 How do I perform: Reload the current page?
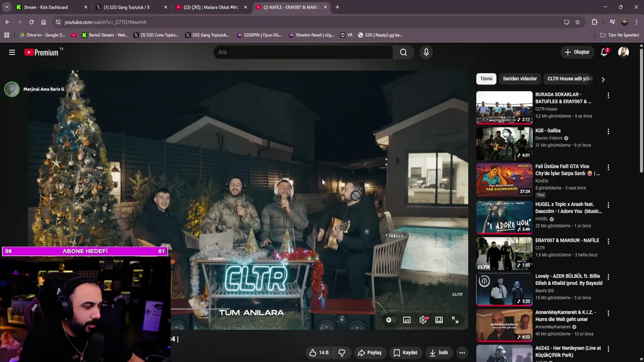click(x=31, y=22)
